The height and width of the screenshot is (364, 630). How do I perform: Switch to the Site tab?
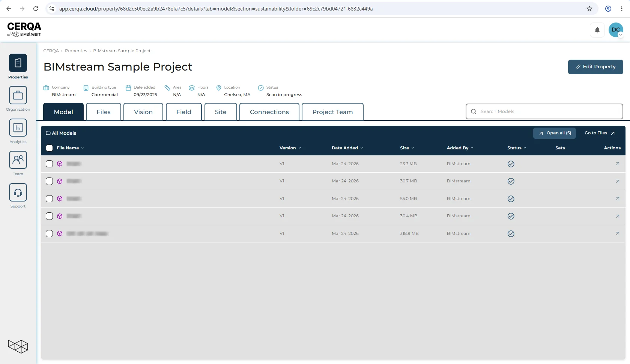click(x=221, y=112)
